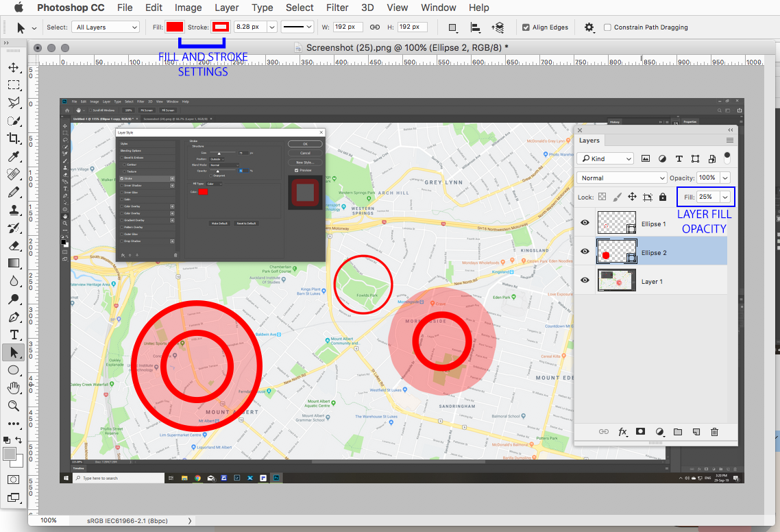Open the Kind filter dropdown
780x532 pixels.
click(605, 158)
